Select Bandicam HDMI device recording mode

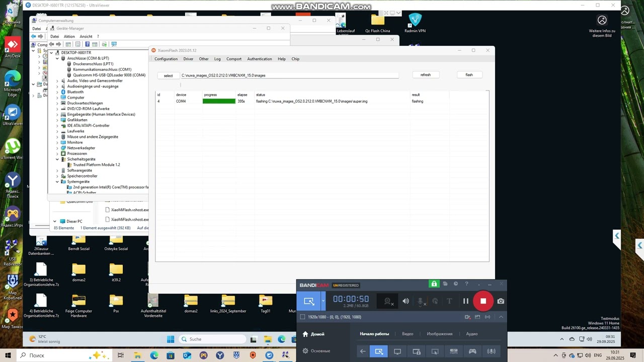(454, 351)
